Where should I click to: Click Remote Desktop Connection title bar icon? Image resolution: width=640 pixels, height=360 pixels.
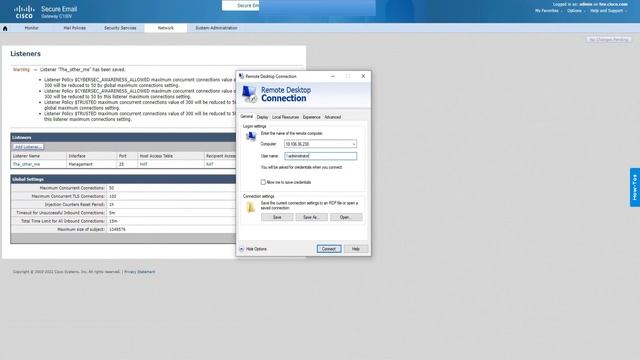[241, 76]
